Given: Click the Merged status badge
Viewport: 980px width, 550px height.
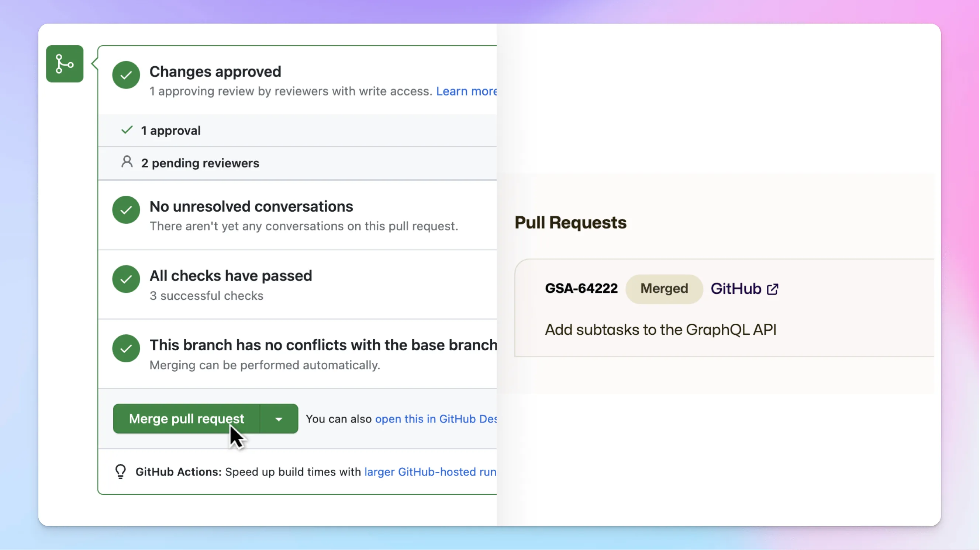Looking at the screenshot, I should [x=664, y=289].
